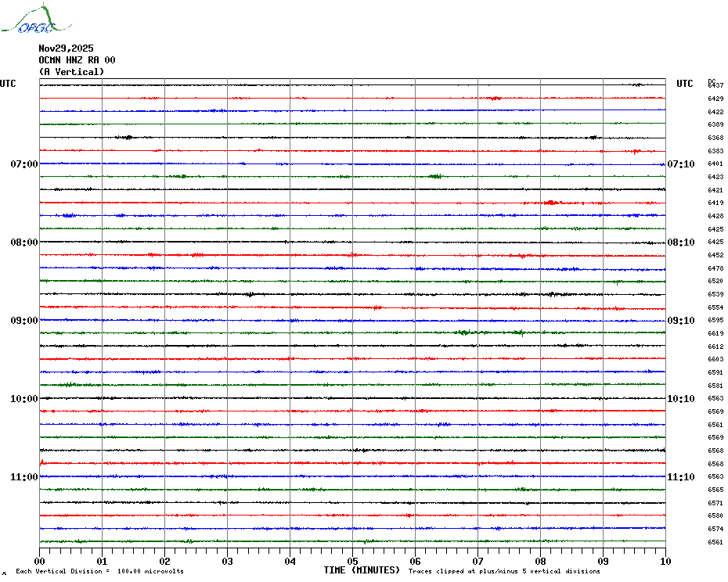The height and width of the screenshot is (582, 728).
Task: Click the DC value '6422'
Action: pyautogui.click(x=716, y=112)
